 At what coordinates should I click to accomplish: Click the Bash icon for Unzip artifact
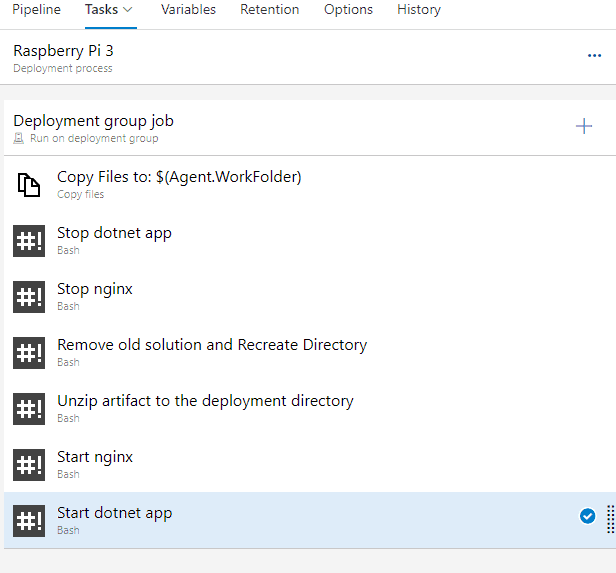pos(29,409)
